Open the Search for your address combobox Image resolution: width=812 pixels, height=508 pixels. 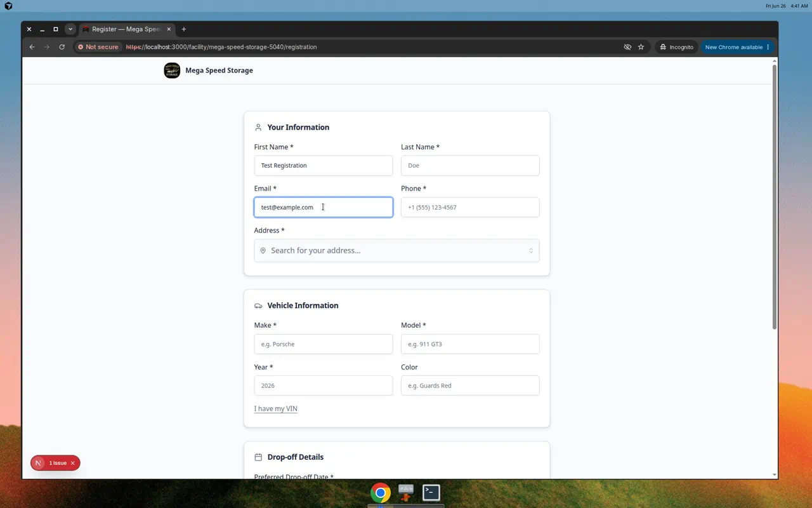pyautogui.click(x=397, y=251)
